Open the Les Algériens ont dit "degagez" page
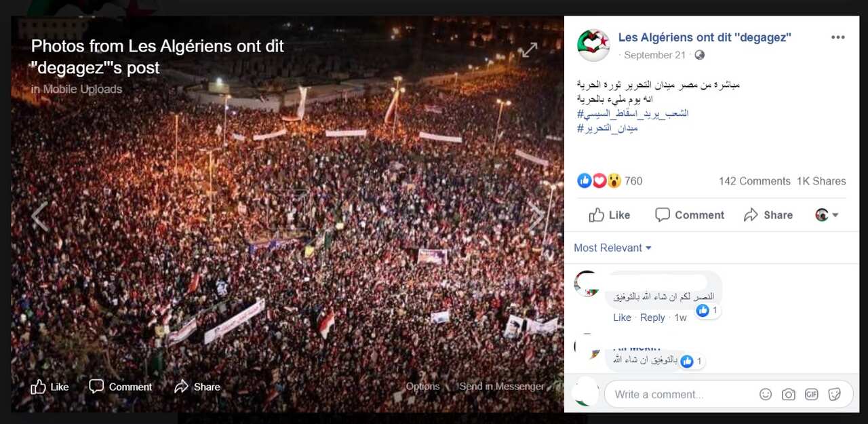 tap(705, 37)
